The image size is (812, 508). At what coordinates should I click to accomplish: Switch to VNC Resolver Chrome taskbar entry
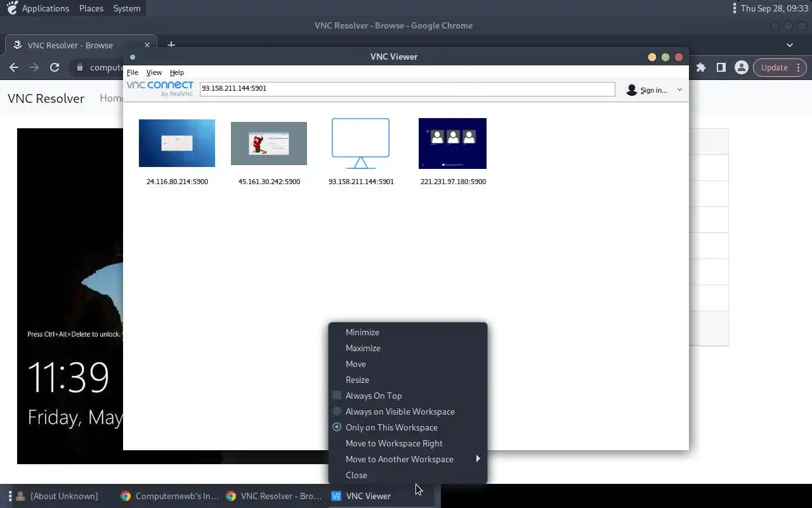pos(275,496)
